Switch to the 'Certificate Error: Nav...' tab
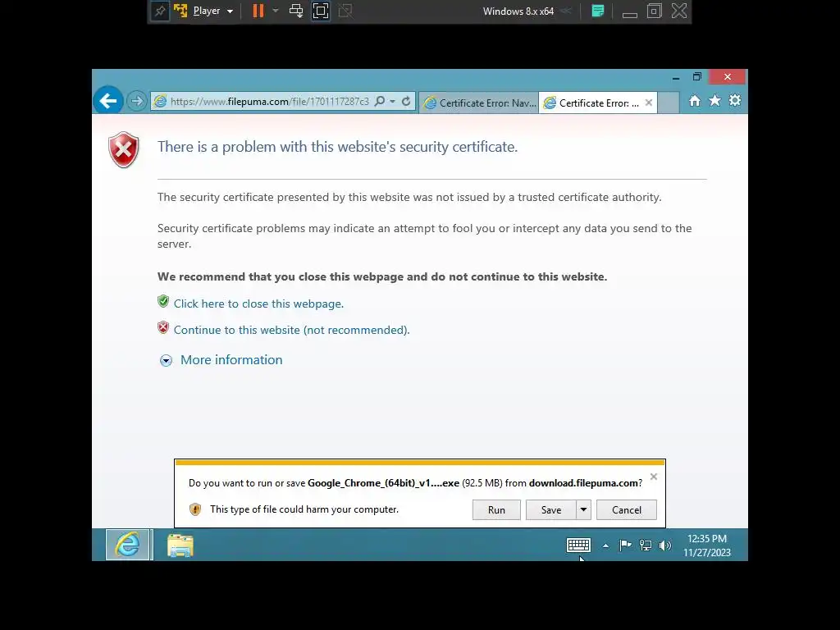840x630 pixels. click(x=479, y=103)
